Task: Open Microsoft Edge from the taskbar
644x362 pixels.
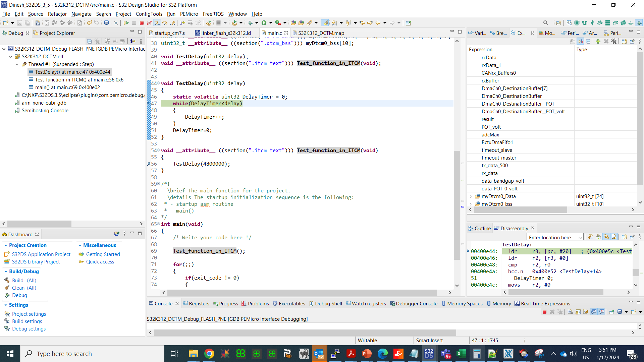Action: [383, 353]
